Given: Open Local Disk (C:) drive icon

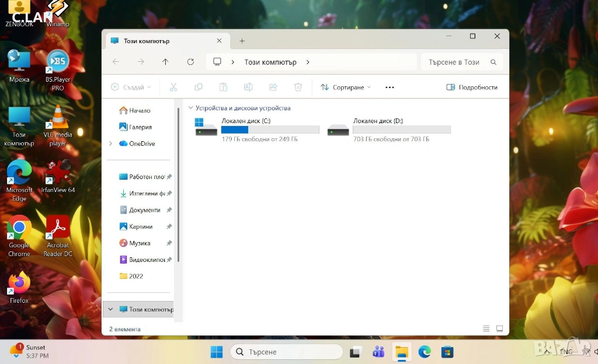Looking at the screenshot, I should pos(206,128).
